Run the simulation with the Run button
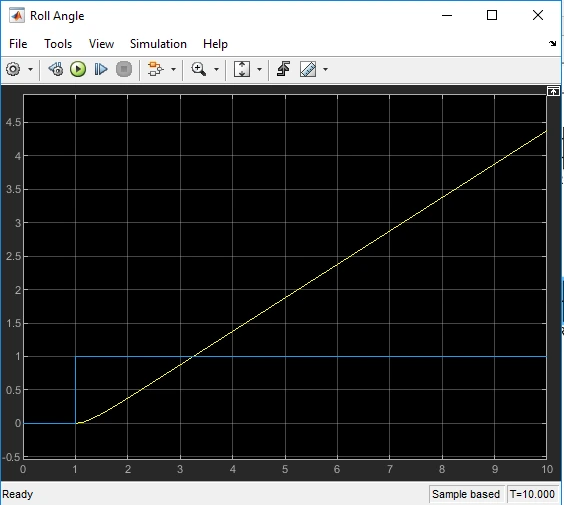Viewport: 564px width, 505px height. click(x=78, y=69)
